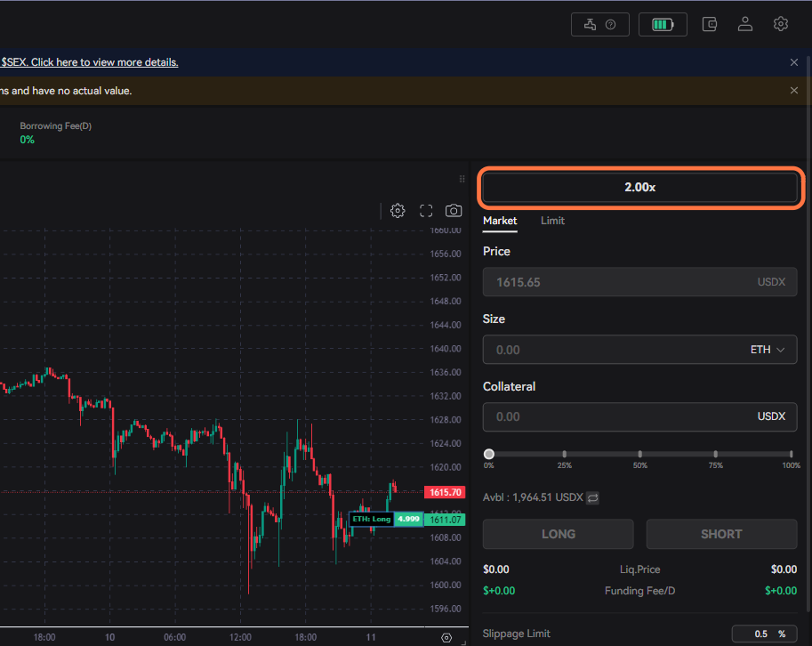Click the Slippage Limit 0.5 % field
The width and height of the screenshot is (812, 646).
[x=766, y=634]
